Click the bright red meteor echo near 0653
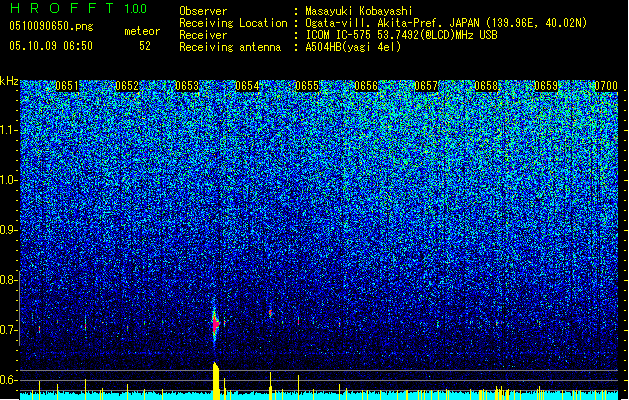This screenshot has height=400, width=629. (x=215, y=324)
